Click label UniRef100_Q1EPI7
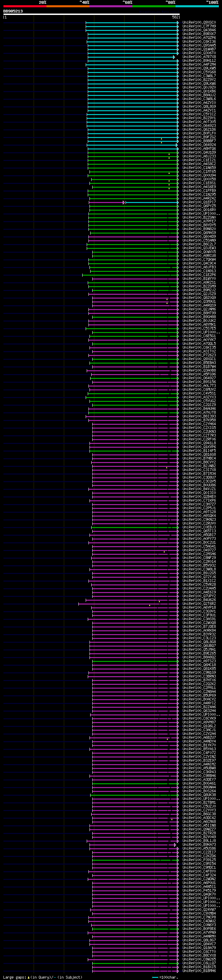 pyautogui.click(x=199, y=202)
